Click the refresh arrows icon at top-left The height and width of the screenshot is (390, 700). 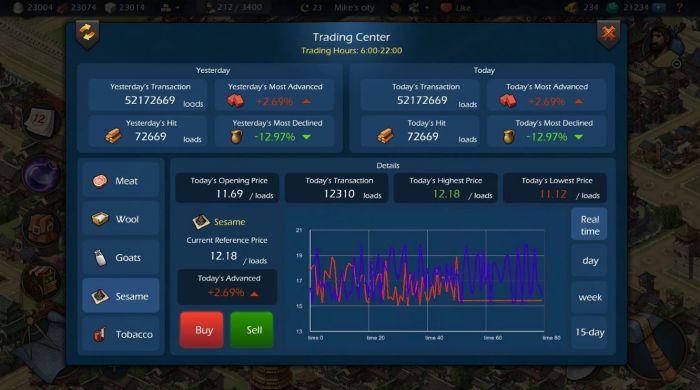coord(88,33)
